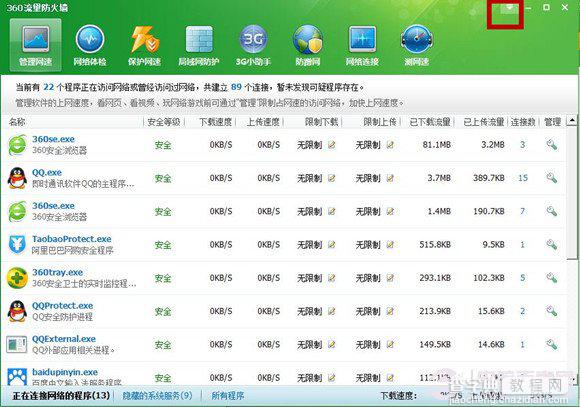
Task: Sort by 下载速度 column header
Action: (215, 122)
